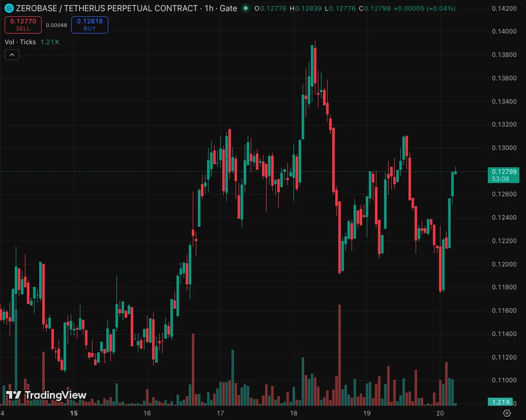Screen dimensions: 526x420
Task: Click date label 18 on the time axis
Action: coord(294,413)
